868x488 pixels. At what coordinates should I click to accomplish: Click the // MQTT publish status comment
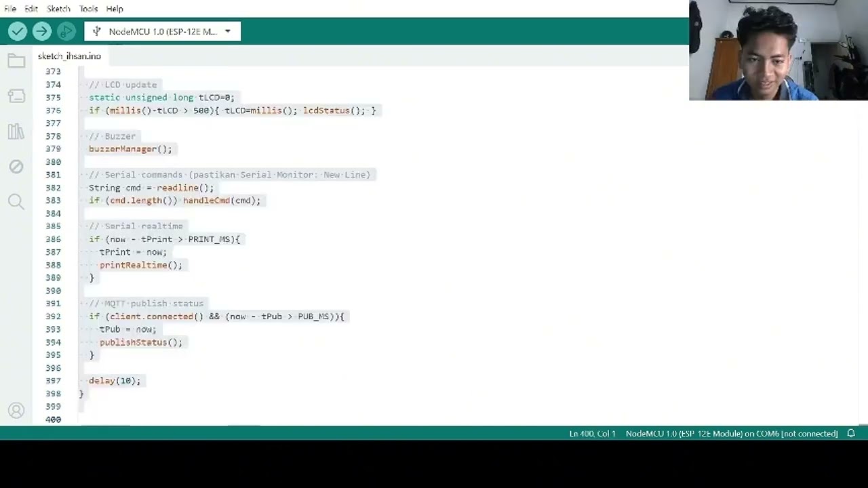[x=146, y=304]
